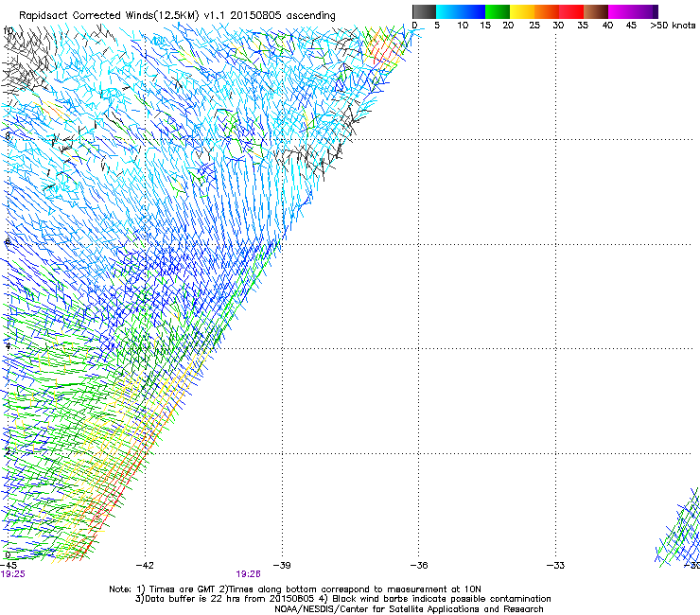This screenshot has height=615, width=700.
Task: Click the gray 0-5 knots color swatch
Action: [x=424, y=11]
